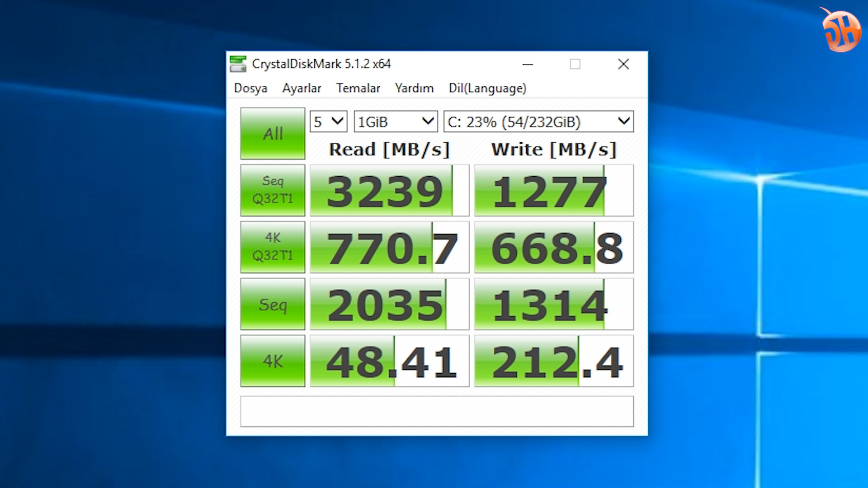Screen dimensions: 868x488
Task: Run the plain Seq test
Action: tap(273, 304)
